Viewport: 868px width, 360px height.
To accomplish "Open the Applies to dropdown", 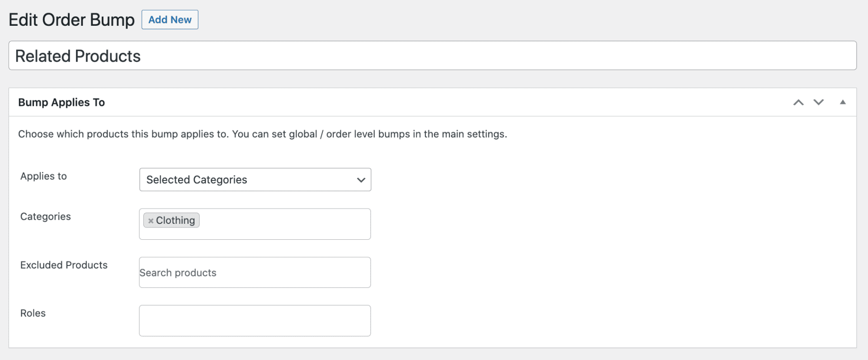I will [255, 180].
